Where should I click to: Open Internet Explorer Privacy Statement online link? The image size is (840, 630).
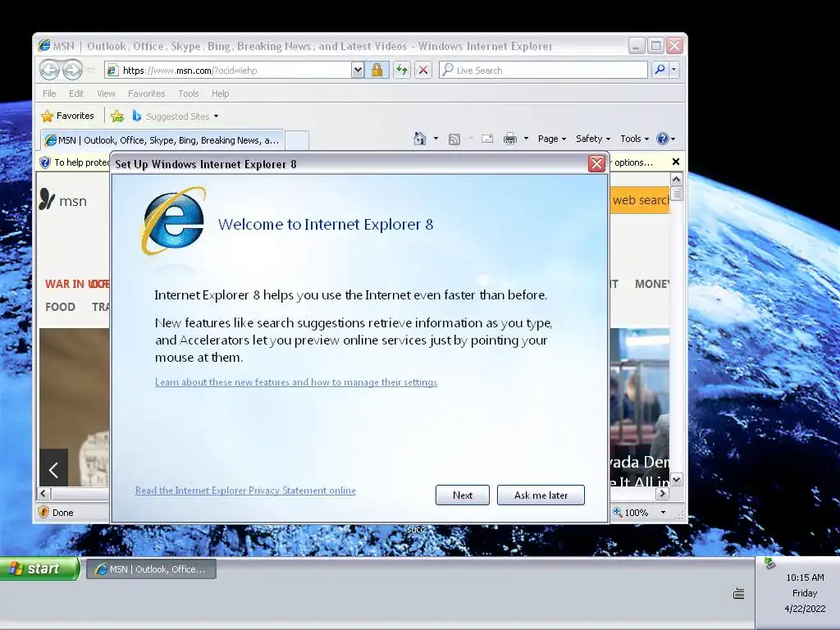tap(245, 491)
